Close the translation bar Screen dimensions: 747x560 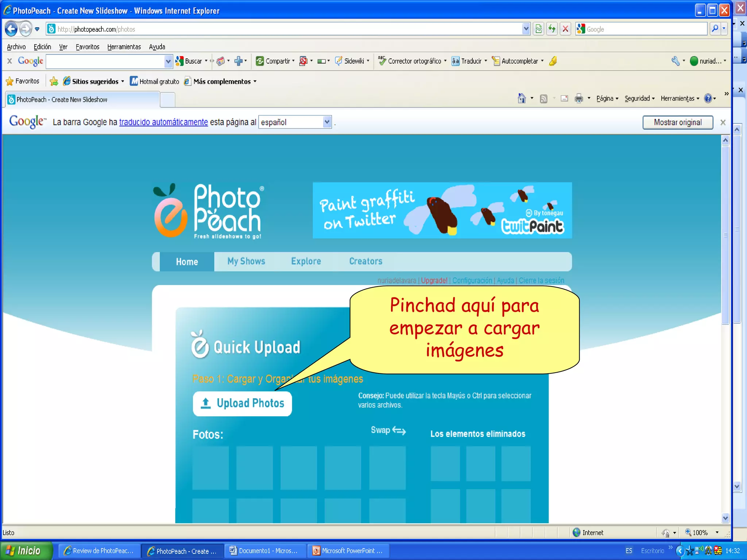click(723, 122)
